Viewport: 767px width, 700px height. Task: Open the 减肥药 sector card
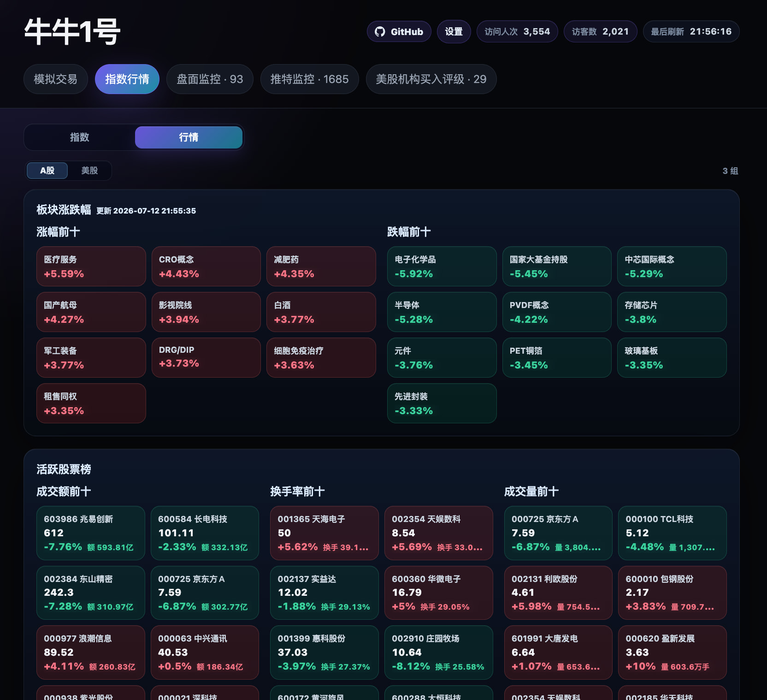(x=321, y=266)
